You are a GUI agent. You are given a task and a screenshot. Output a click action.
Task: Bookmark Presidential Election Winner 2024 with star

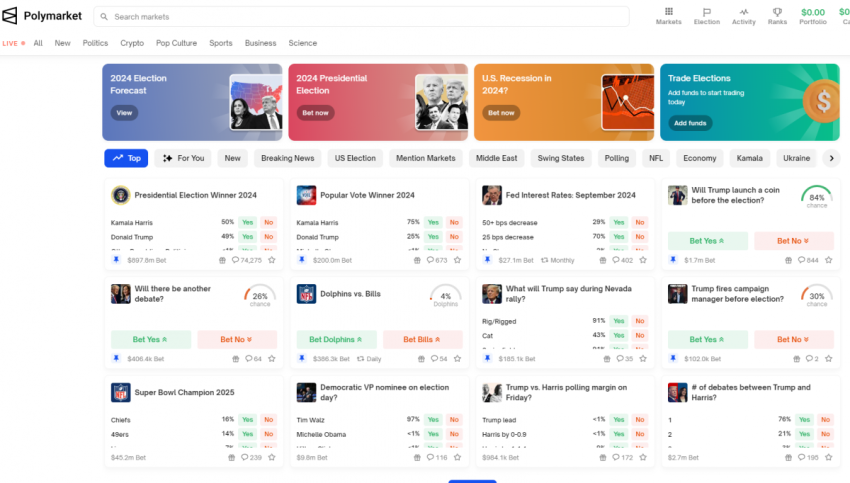(272, 260)
